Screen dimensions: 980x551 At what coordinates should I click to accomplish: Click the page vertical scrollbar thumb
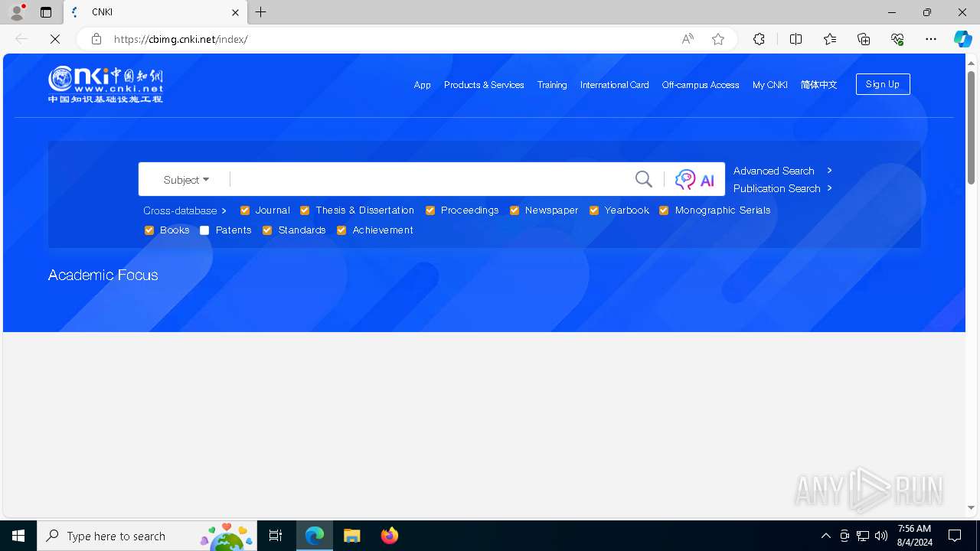[x=972, y=128]
